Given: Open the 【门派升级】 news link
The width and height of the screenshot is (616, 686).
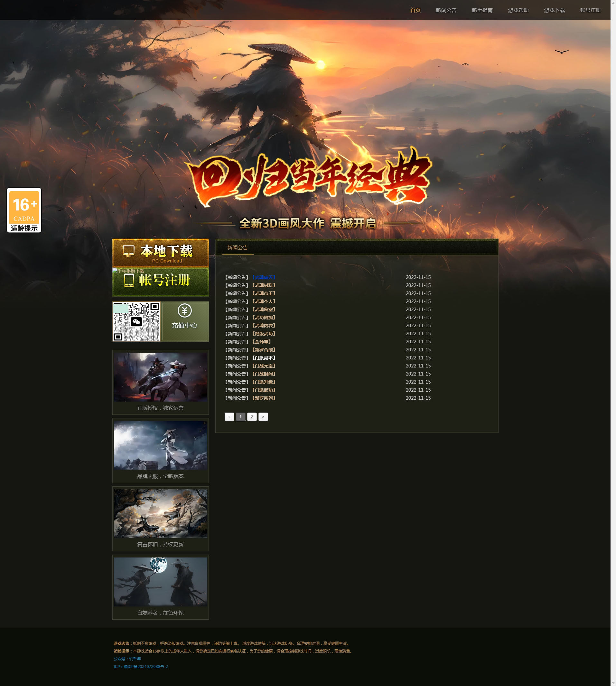Looking at the screenshot, I should click(264, 382).
